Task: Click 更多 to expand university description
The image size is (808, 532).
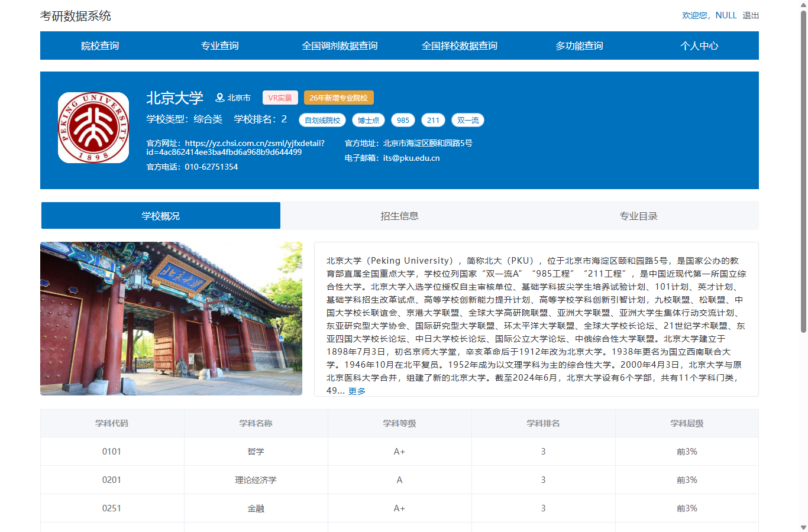Action: tap(357, 391)
